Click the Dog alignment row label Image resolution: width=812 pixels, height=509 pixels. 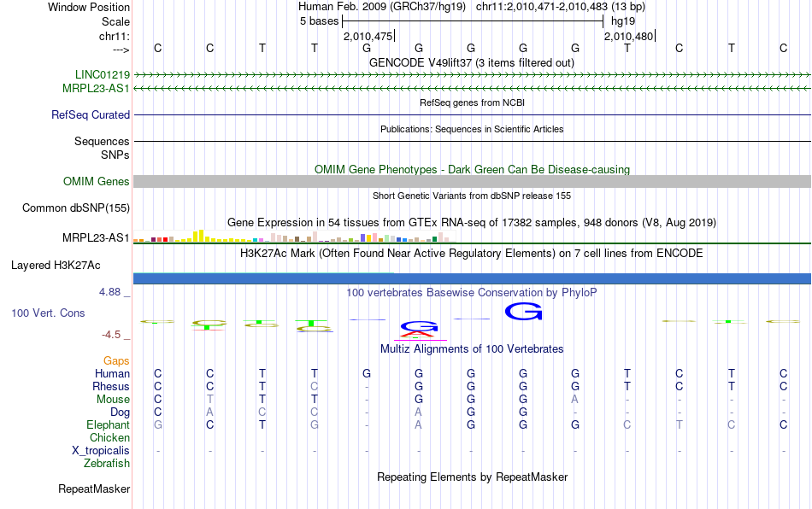121,412
